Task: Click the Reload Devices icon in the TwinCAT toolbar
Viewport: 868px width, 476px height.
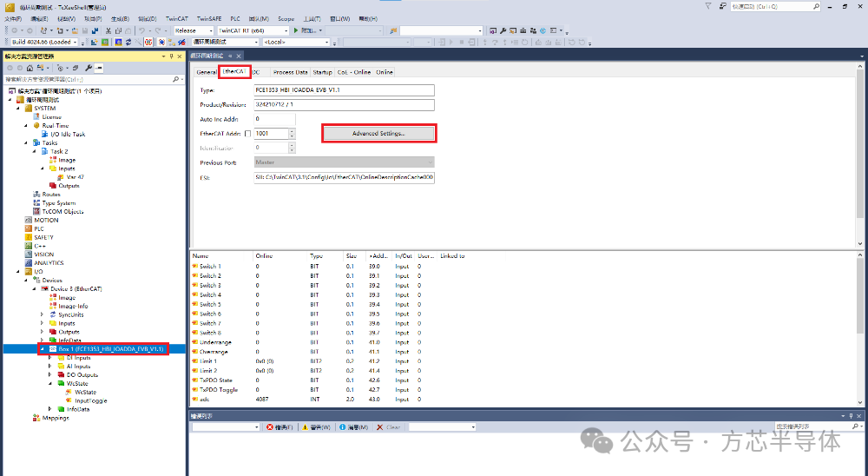Action: [128, 42]
